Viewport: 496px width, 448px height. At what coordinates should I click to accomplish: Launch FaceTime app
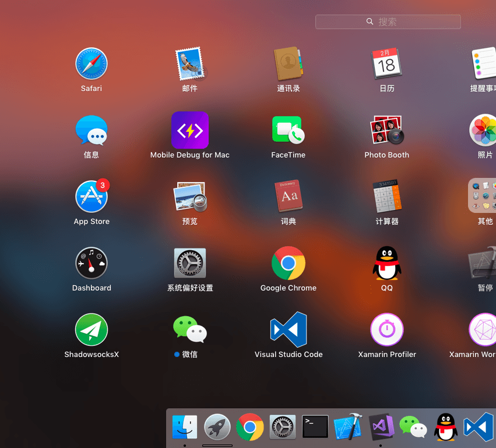(289, 130)
